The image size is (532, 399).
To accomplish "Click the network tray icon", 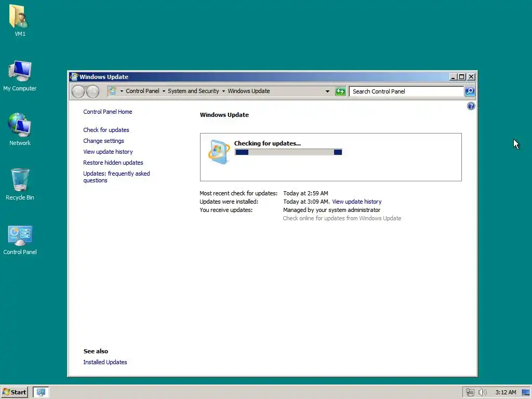I will pyautogui.click(x=470, y=392).
